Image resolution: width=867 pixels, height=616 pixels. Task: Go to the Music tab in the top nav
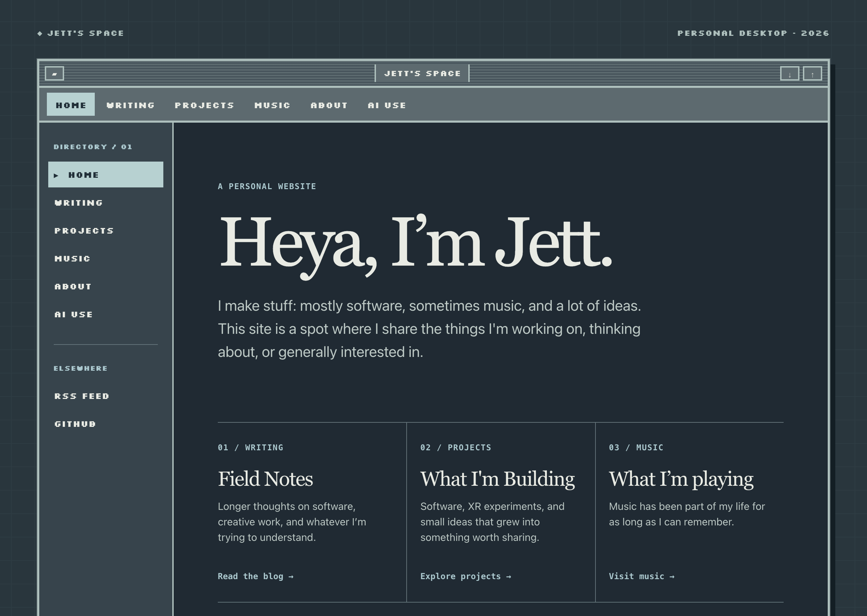273,105
